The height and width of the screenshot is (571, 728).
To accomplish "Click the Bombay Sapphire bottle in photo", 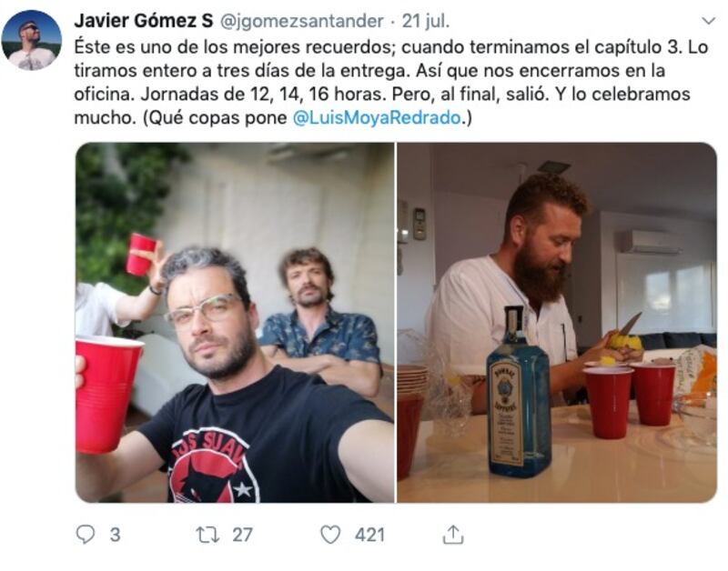I will (519, 392).
